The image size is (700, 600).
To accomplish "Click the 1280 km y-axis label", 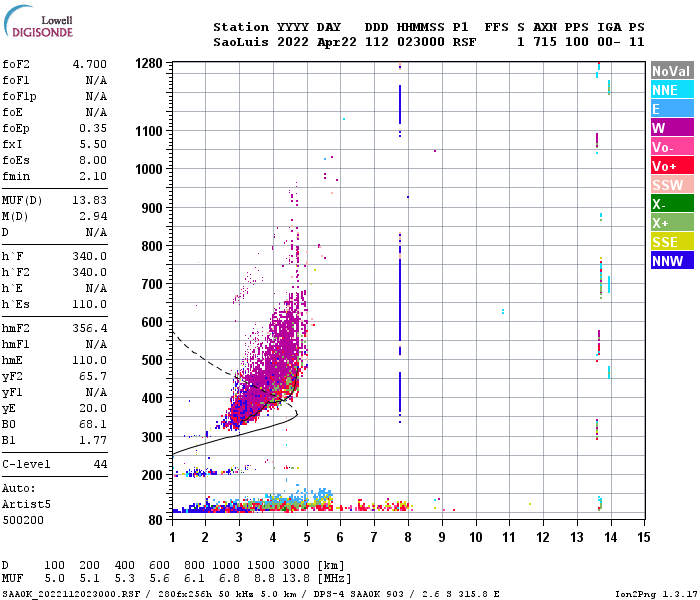I will tap(149, 63).
